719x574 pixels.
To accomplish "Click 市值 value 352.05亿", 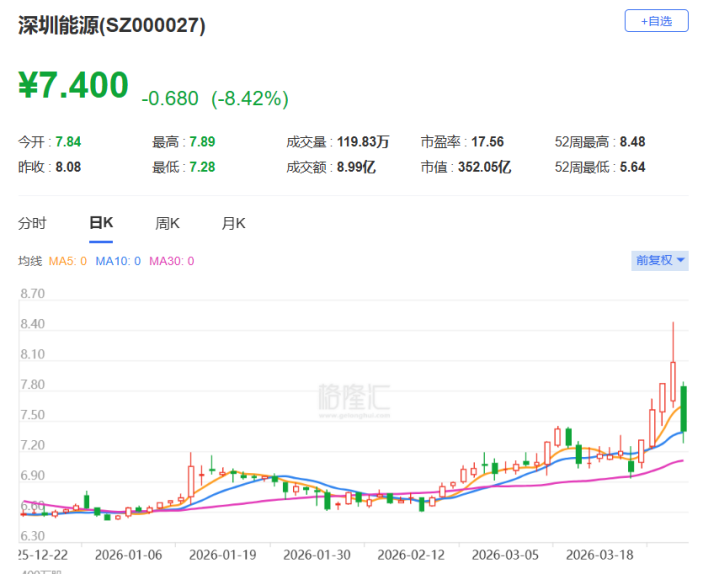I will [x=484, y=167].
